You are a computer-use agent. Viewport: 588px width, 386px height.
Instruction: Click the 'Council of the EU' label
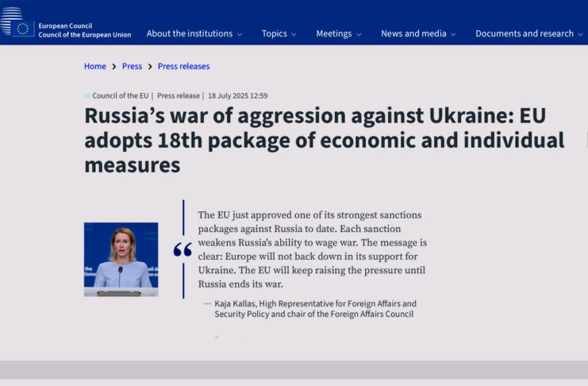[x=121, y=96]
